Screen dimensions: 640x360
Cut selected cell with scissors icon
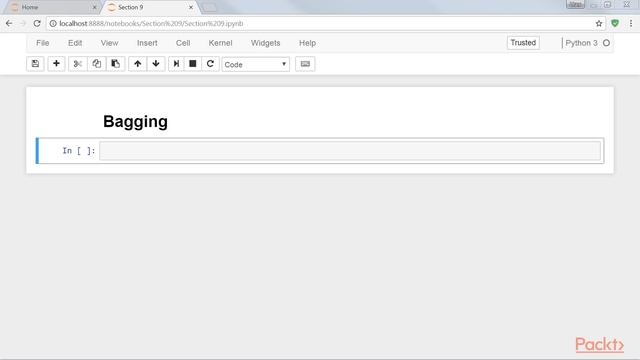click(x=78, y=64)
